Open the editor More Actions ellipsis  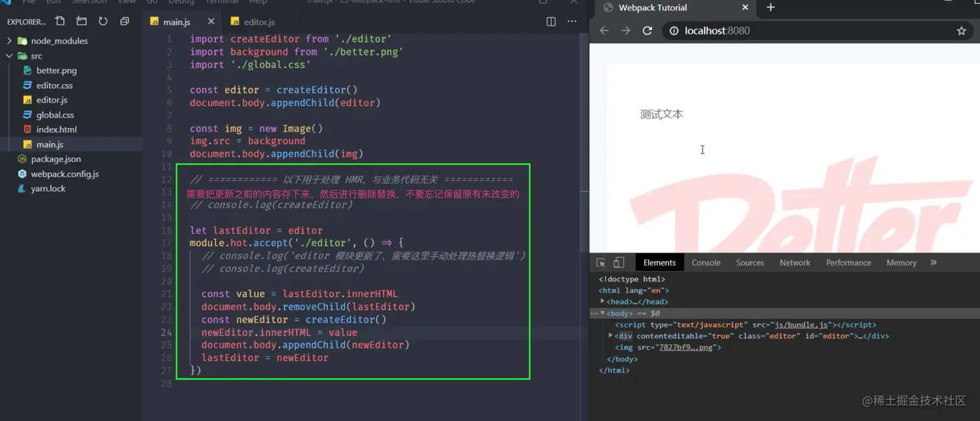572,21
